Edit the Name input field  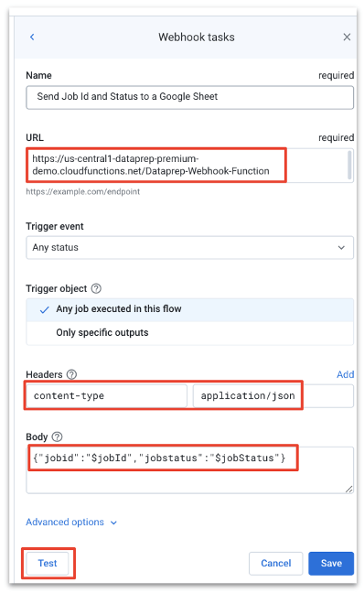tap(189, 97)
